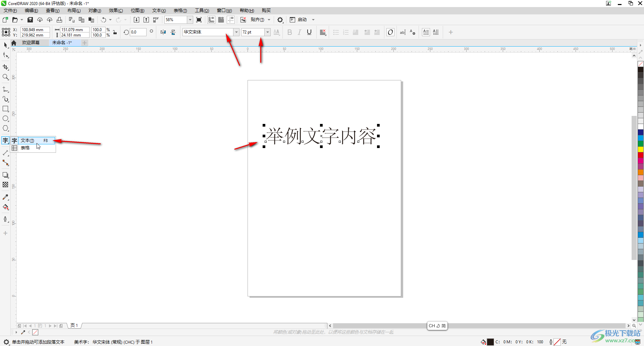
Task: Open the font name dropdown 华文宋体
Action: click(236, 32)
